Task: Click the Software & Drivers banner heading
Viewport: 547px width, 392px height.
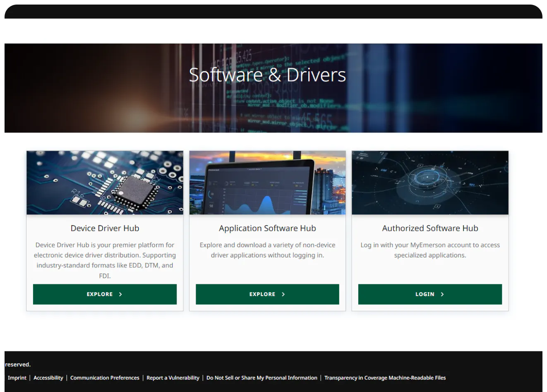Action: click(267, 75)
